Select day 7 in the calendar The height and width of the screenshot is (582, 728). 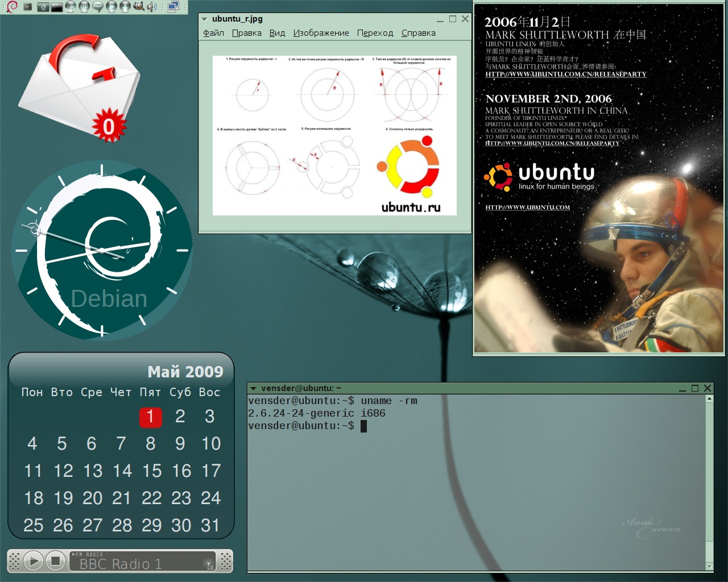121,443
